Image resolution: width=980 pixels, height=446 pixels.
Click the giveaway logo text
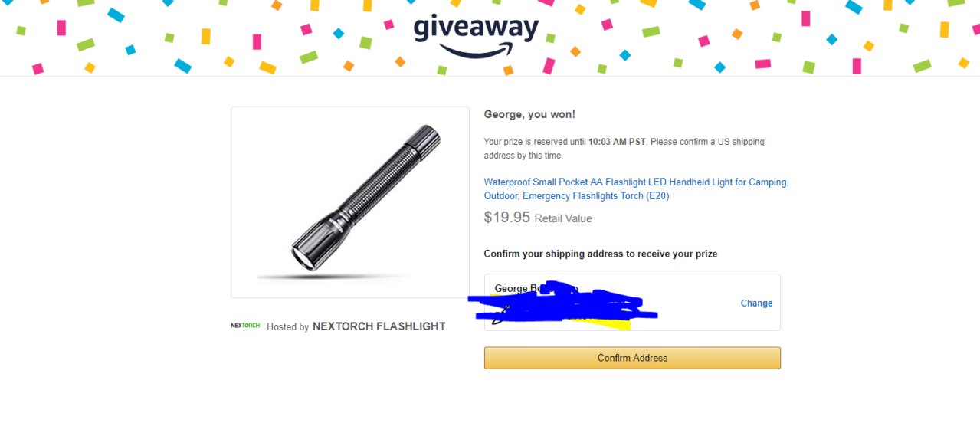click(476, 28)
